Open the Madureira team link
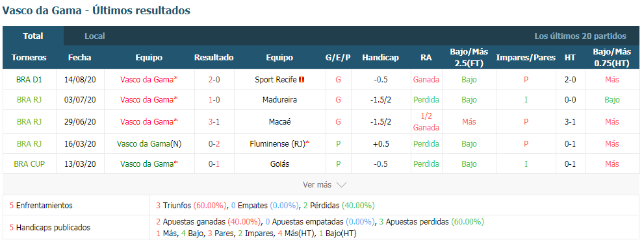This screenshot has width=644, height=242. [279, 100]
